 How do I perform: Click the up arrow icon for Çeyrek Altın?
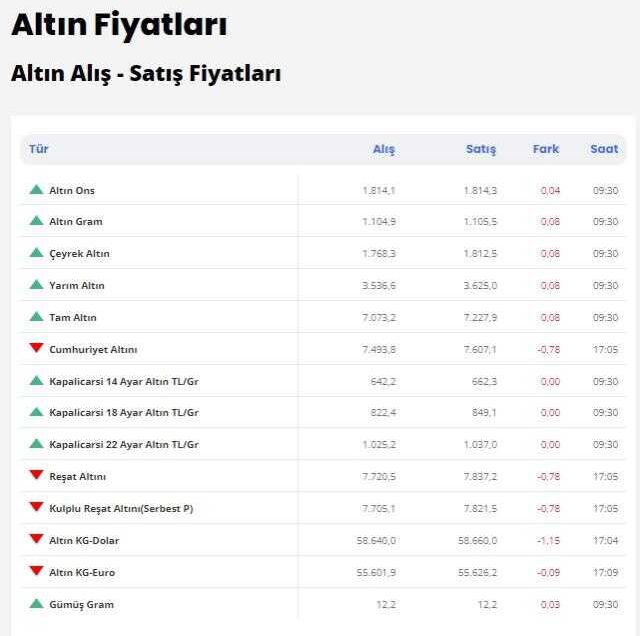click(36, 252)
